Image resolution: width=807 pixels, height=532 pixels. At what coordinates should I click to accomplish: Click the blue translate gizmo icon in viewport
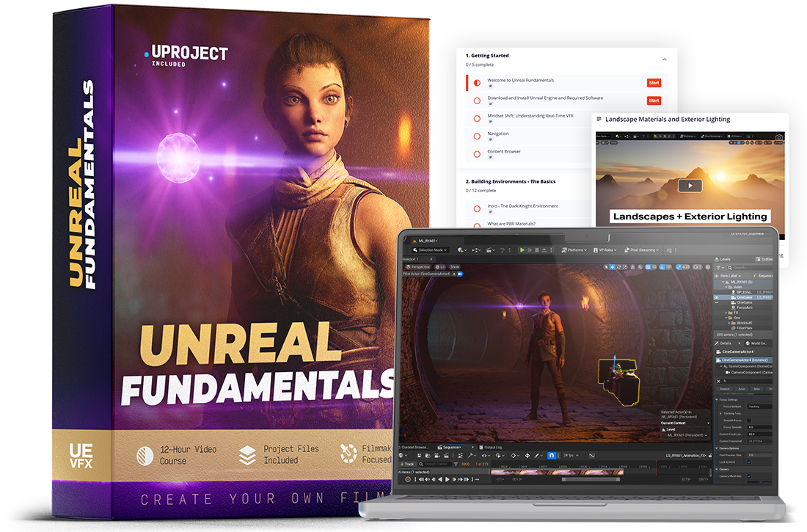pyautogui.click(x=612, y=267)
